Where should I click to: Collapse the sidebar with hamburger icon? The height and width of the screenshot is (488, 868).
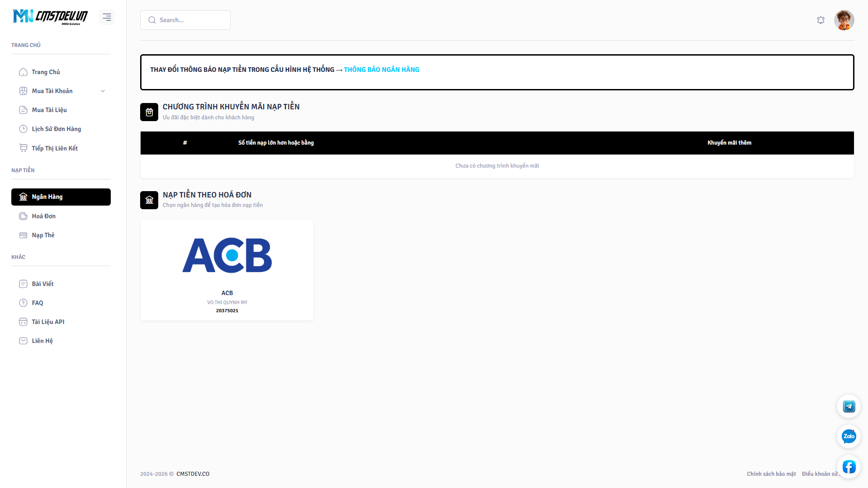(107, 17)
